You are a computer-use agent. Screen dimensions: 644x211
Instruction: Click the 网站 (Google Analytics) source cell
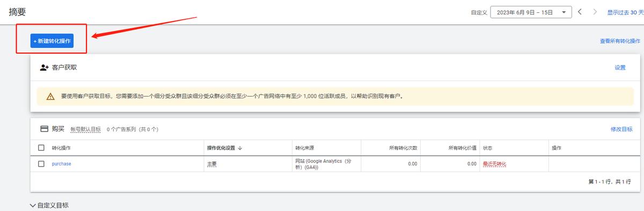pos(324,164)
